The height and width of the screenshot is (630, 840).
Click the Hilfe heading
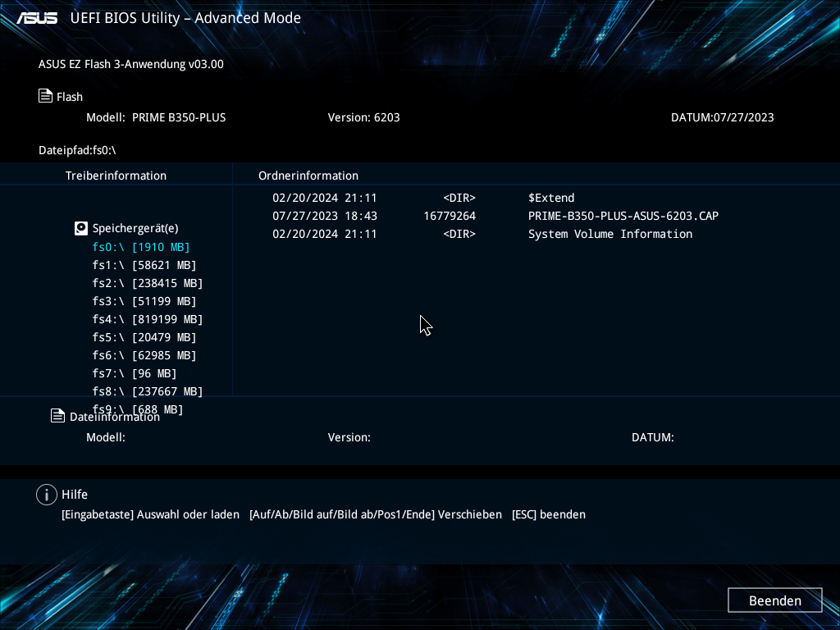tap(75, 495)
